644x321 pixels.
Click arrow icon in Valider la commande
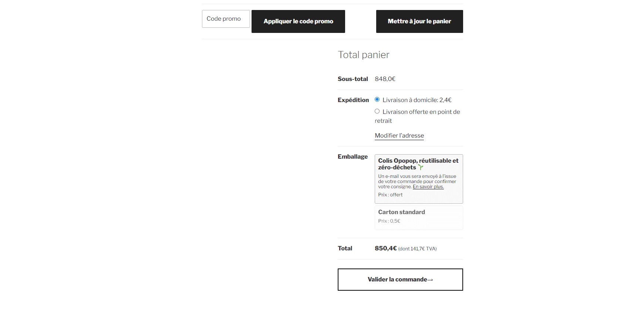(x=430, y=280)
